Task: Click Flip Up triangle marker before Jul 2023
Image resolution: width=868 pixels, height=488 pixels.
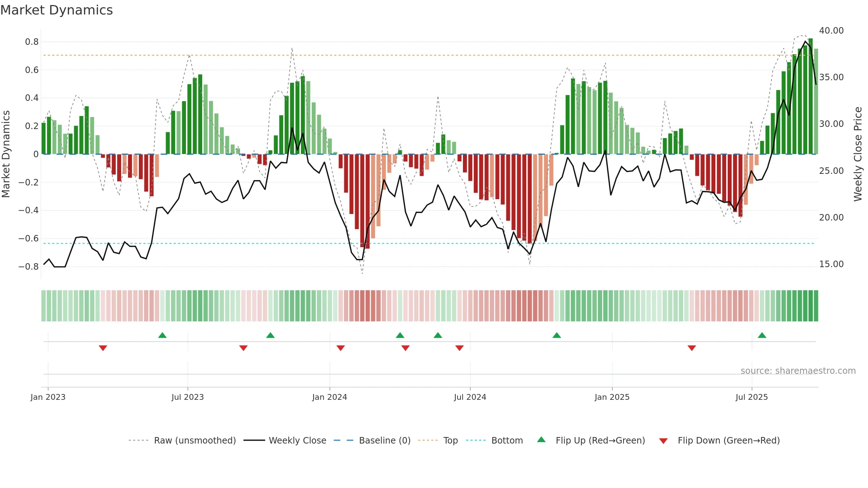Action: [162, 335]
